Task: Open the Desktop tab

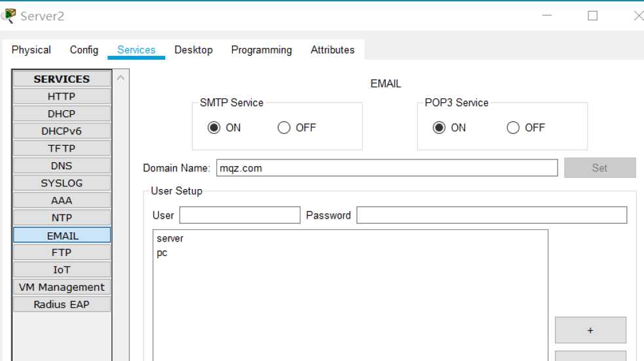Action: (x=193, y=50)
